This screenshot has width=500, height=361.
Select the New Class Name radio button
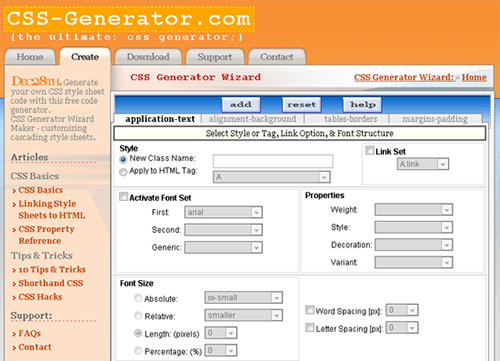(123, 159)
